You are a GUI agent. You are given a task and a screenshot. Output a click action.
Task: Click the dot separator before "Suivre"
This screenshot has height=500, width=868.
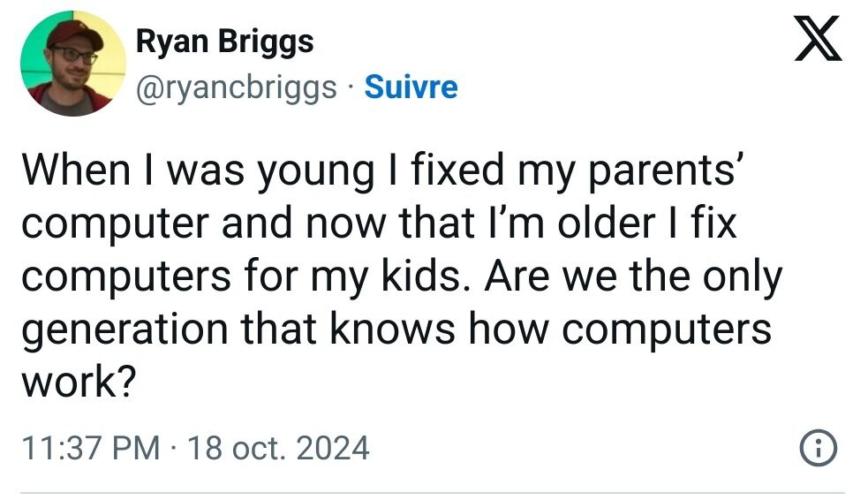point(351,87)
